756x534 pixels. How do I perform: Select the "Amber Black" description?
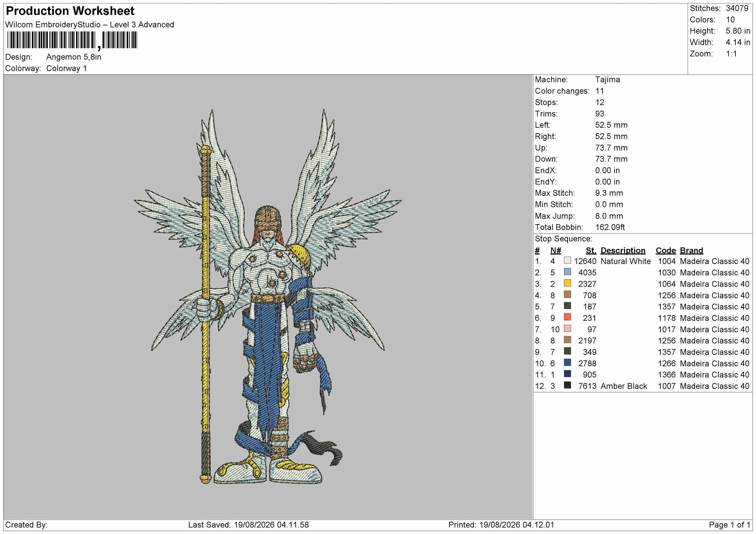[x=624, y=386]
